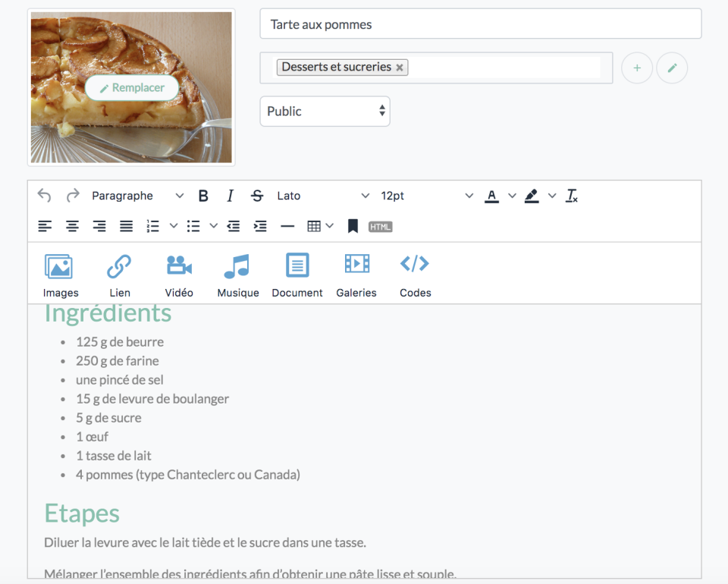
Task: Open text color picker arrow
Action: (512, 196)
